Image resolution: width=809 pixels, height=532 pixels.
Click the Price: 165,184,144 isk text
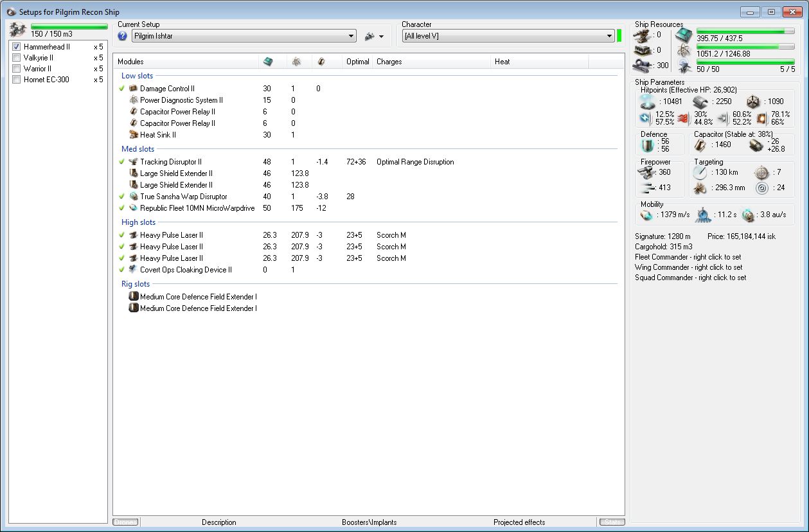point(742,236)
